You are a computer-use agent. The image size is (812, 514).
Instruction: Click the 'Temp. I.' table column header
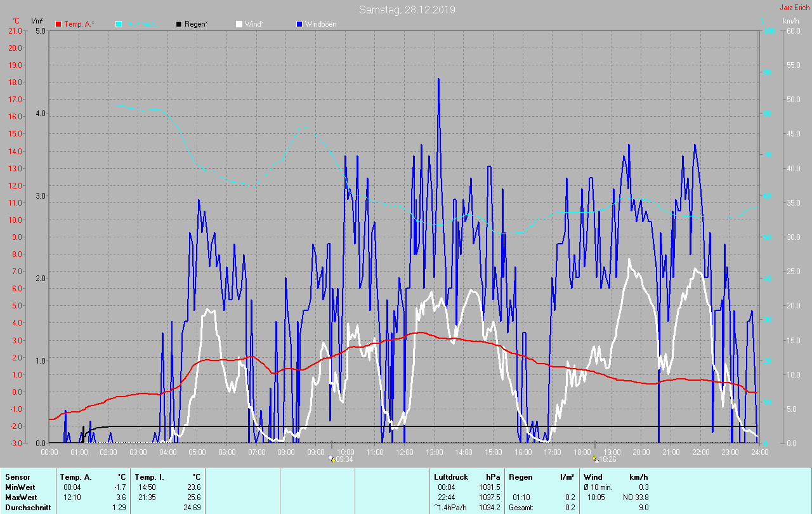149,477
